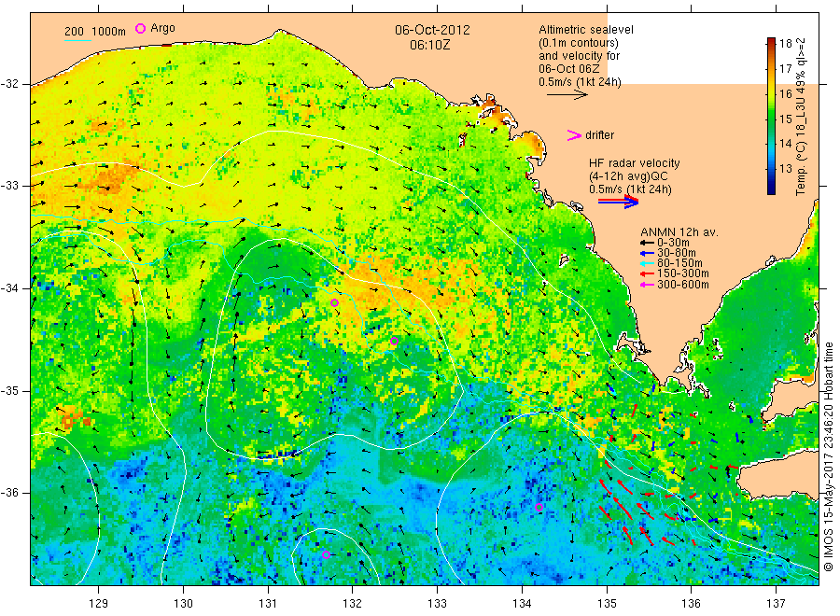The width and height of the screenshot is (840, 616).
Task: Click the black altimetric velocity scale arrow
Action: (567, 95)
